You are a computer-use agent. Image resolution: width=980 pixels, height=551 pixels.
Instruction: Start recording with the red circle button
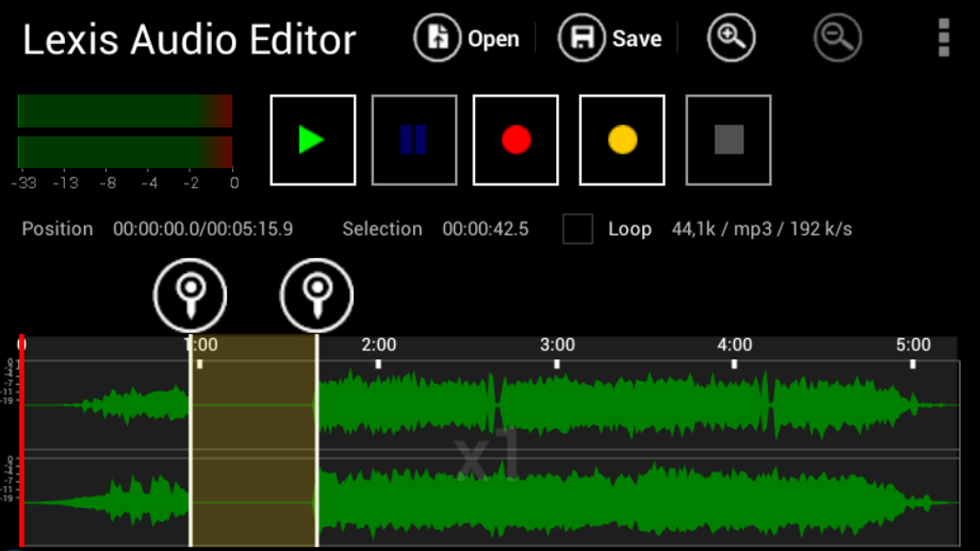515,140
